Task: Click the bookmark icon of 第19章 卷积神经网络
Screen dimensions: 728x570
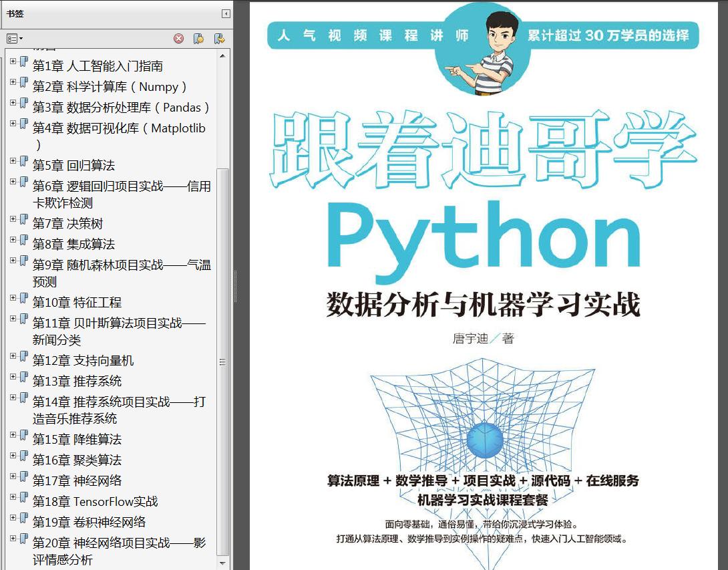Action: coord(23,519)
